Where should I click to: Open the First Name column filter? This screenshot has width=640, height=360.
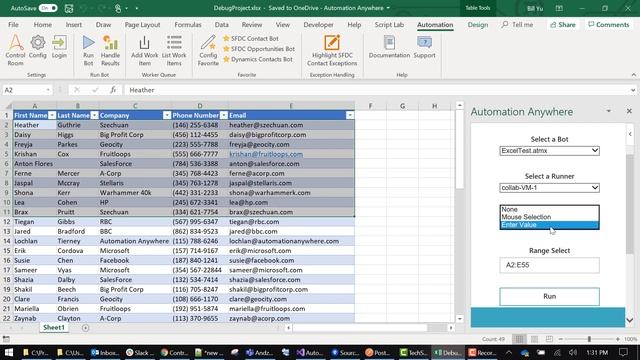coord(52,116)
